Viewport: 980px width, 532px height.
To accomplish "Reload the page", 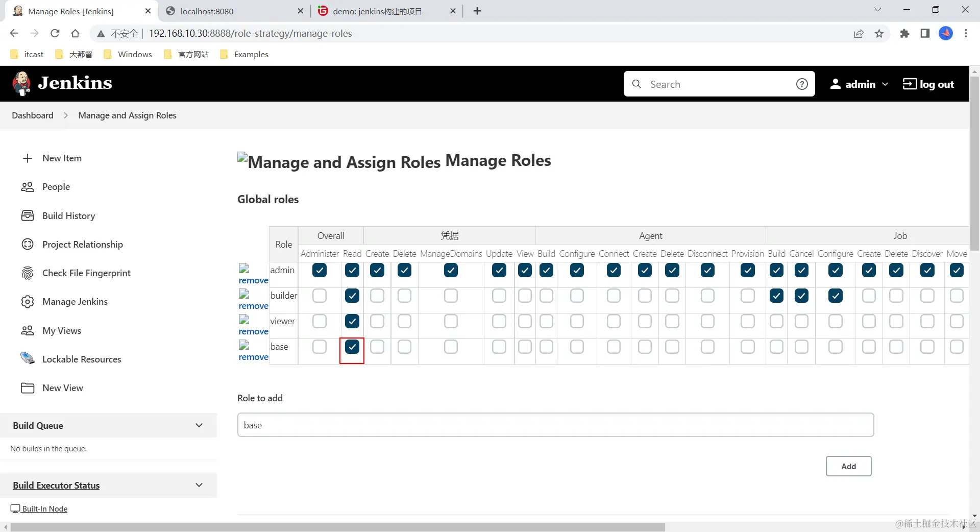I will [x=55, y=33].
